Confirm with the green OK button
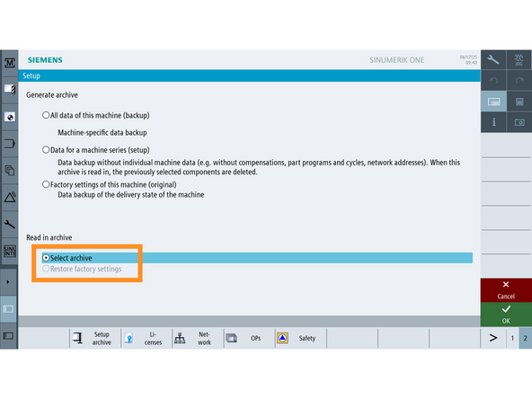 (x=506, y=315)
